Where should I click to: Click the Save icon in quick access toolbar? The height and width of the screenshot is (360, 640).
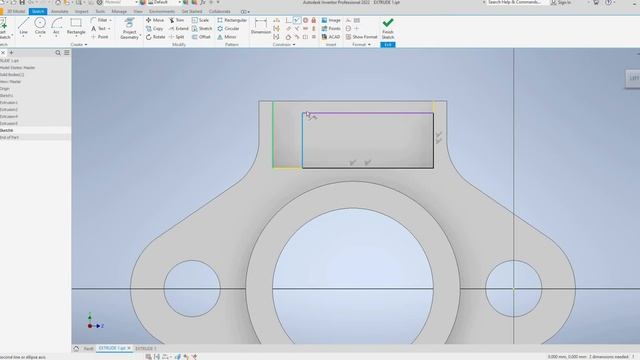tap(22, 2)
